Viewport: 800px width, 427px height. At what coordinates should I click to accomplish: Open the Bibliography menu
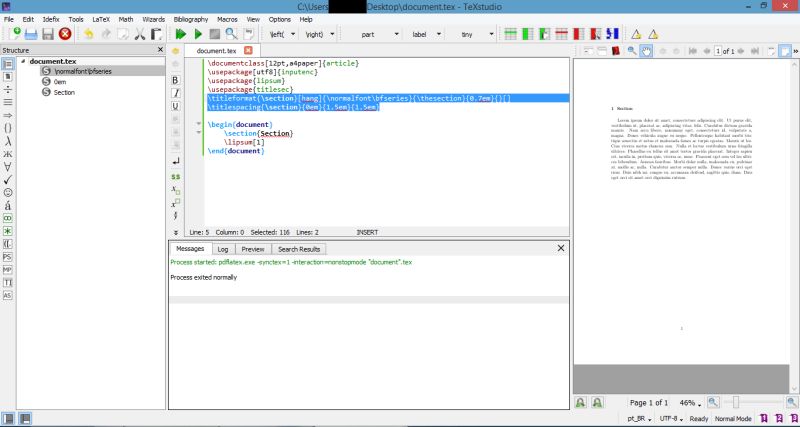point(191,19)
